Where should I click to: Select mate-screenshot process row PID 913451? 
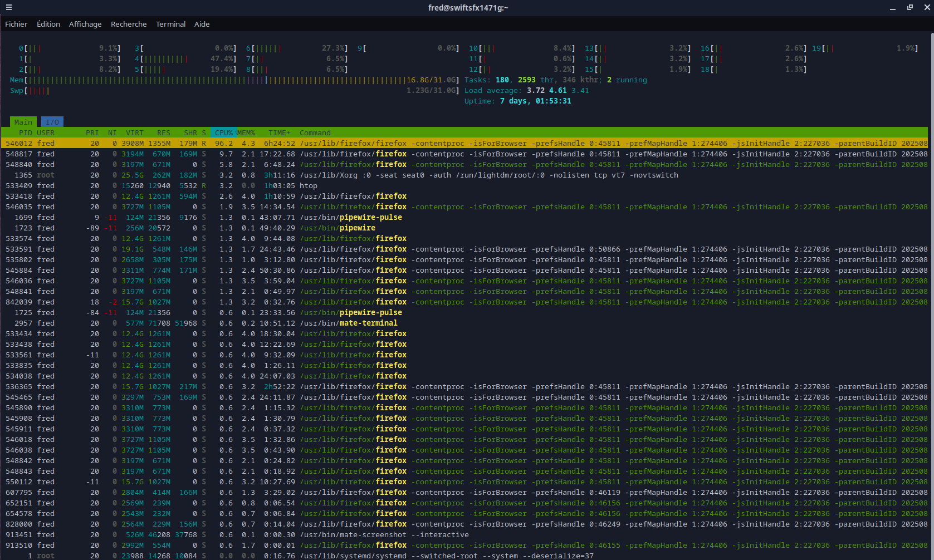point(464,535)
